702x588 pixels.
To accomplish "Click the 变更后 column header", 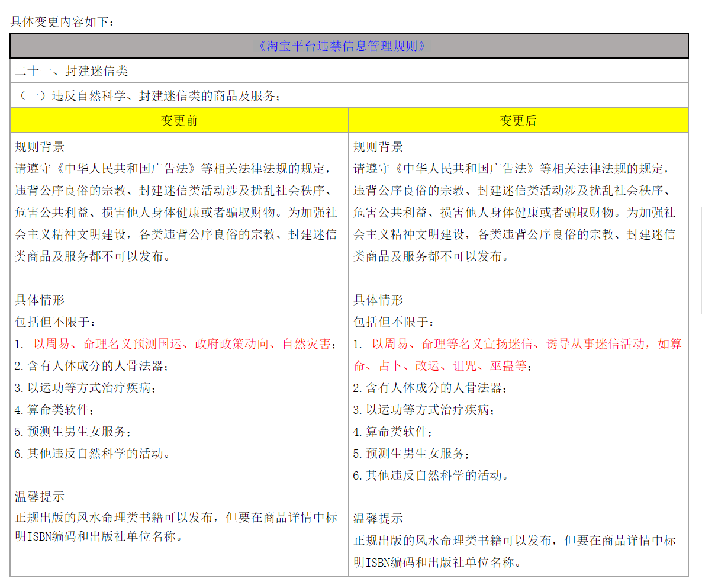I will 519,120.
